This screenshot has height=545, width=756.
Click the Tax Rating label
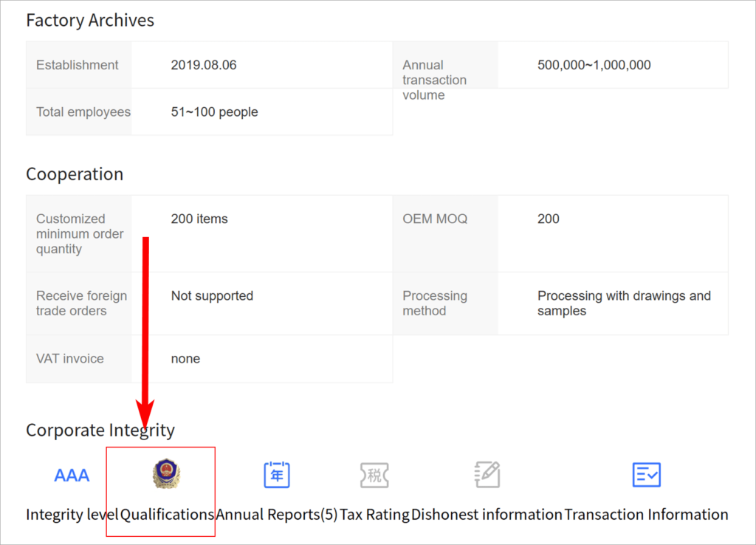tap(374, 514)
